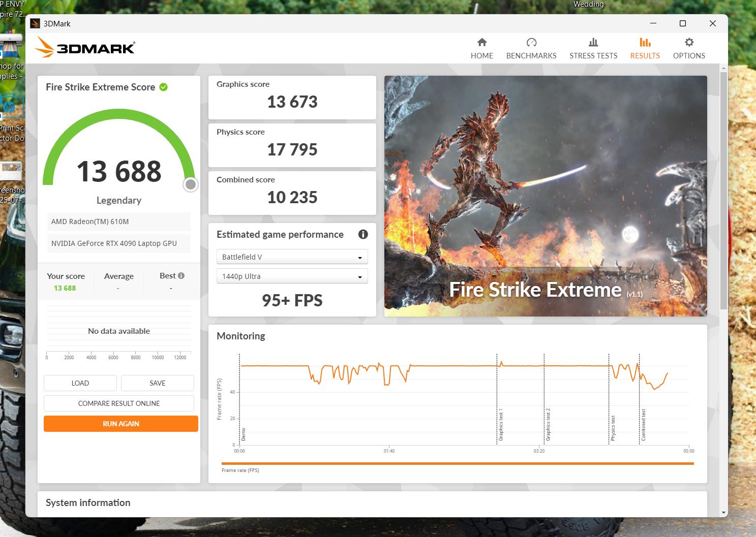Click the Estimated game performance heading
756x537 pixels.
[x=280, y=234]
